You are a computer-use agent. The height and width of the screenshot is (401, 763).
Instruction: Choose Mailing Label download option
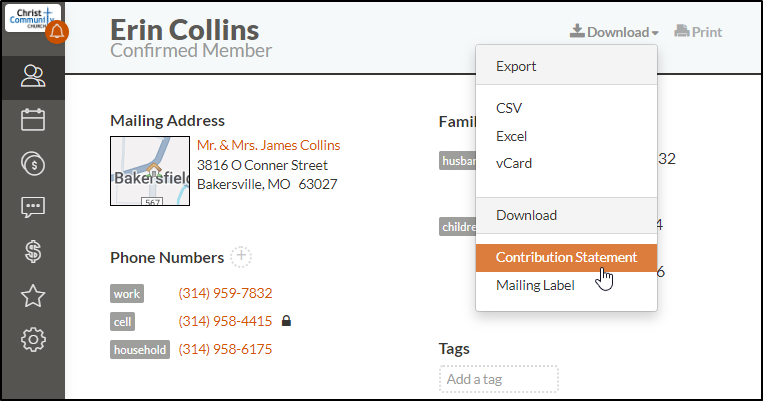coord(535,285)
